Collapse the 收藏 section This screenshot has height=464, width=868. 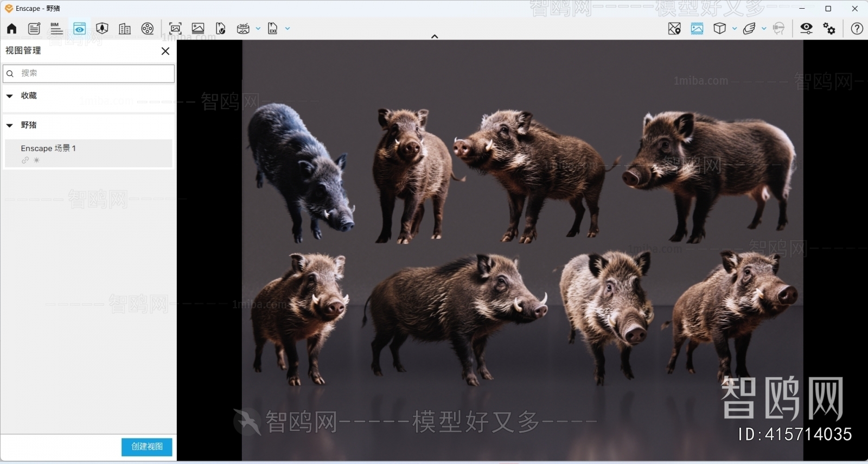pyautogui.click(x=9, y=96)
